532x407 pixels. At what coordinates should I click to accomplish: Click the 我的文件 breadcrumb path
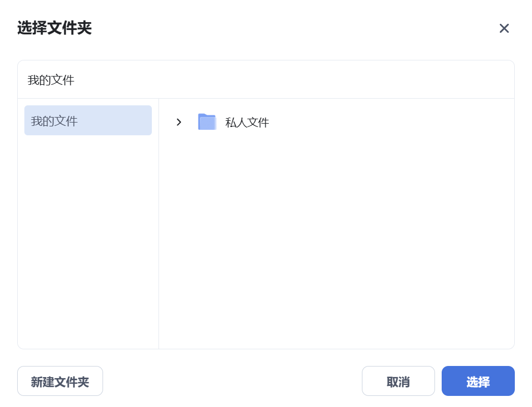(x=51, y=80)
